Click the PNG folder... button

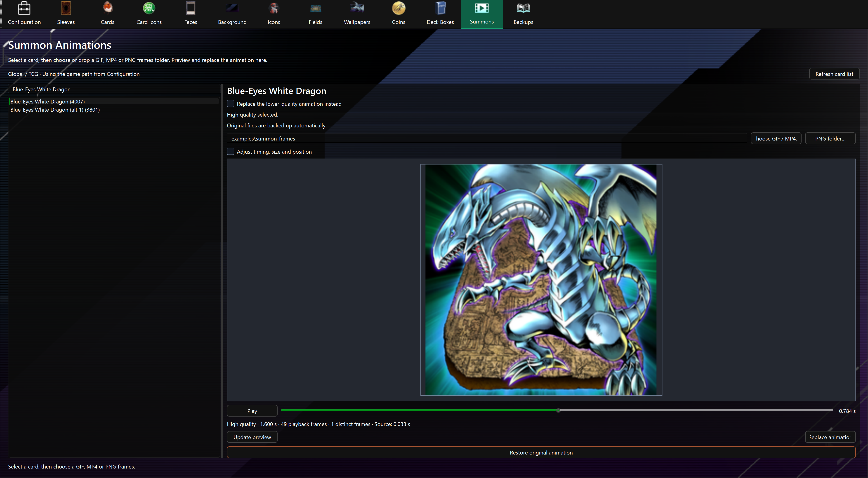[830, 138]
